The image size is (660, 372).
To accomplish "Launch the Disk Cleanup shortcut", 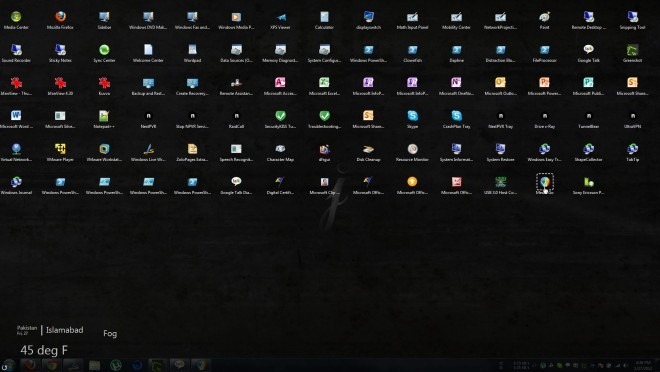I will pyautogui.click(x=368, y=152).
